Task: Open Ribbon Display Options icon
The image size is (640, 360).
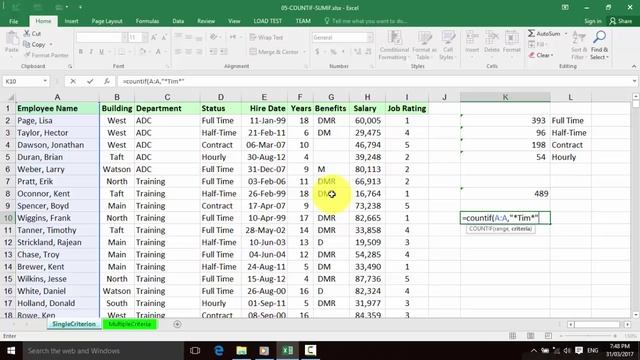Action: point(565,7)
